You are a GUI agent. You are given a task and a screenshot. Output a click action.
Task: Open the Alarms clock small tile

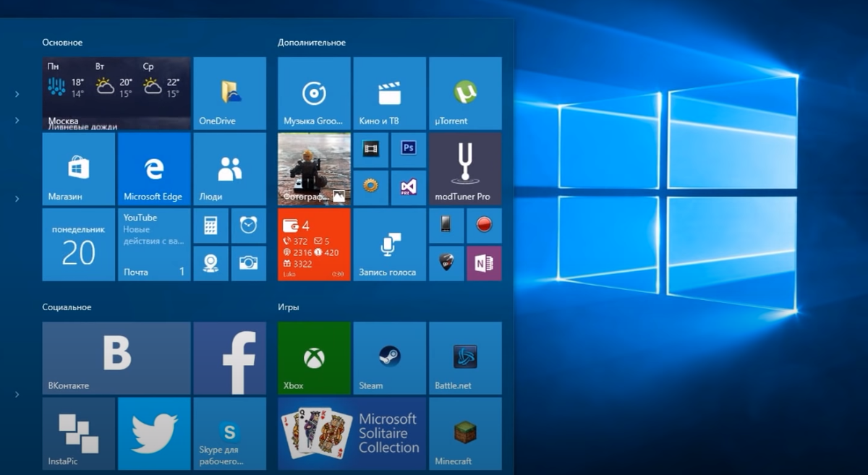249,226
